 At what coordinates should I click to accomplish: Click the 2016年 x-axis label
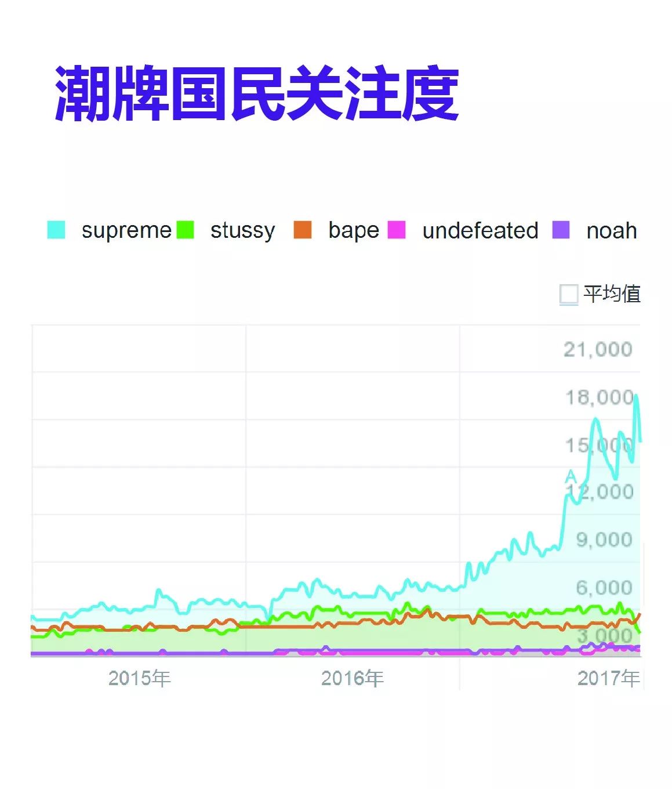click(x=353, y=678)
